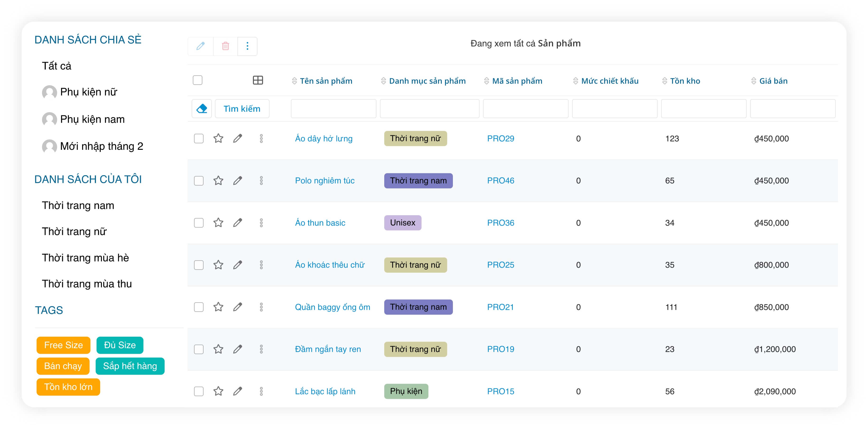868x429 pixels.
Task: Click the edit pencil in top toolbar
Action: (200, 46)
